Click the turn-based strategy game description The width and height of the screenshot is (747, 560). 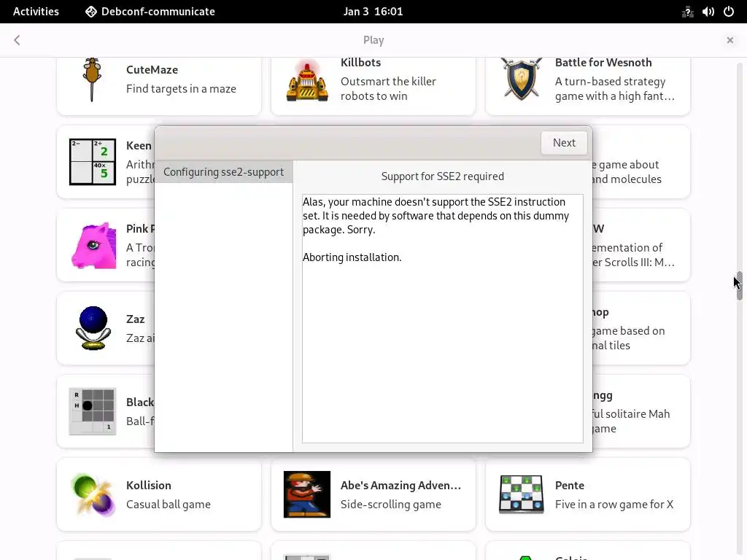(614, 88)
